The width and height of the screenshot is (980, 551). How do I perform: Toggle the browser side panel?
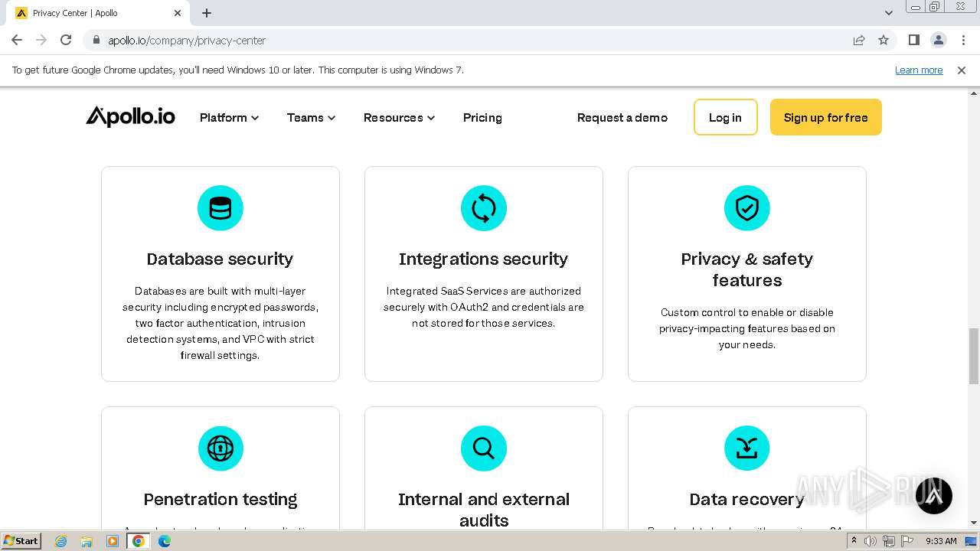point(913,40)
